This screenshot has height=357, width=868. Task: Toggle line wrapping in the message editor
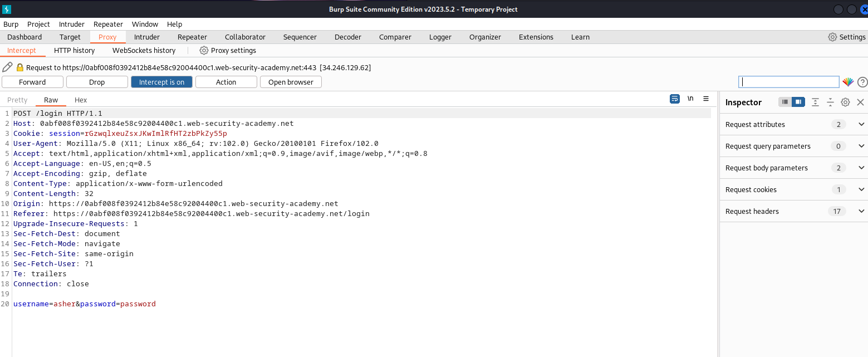(675, 99)
